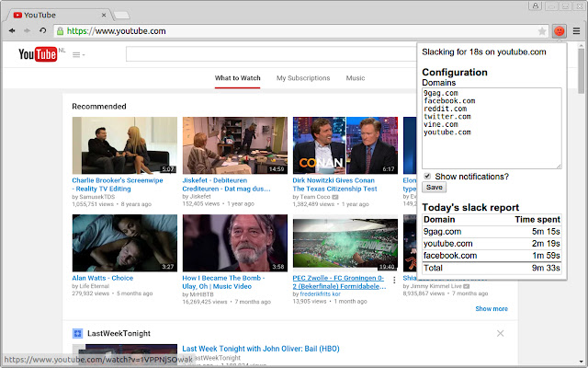Expand the YouTube guide menu dropdown
Screen dimensions: 588x368
[78, 55]
